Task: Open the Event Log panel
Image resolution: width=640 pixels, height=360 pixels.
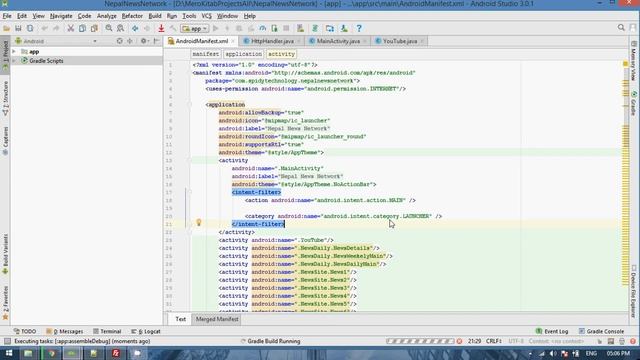Action: click(552, 331)
